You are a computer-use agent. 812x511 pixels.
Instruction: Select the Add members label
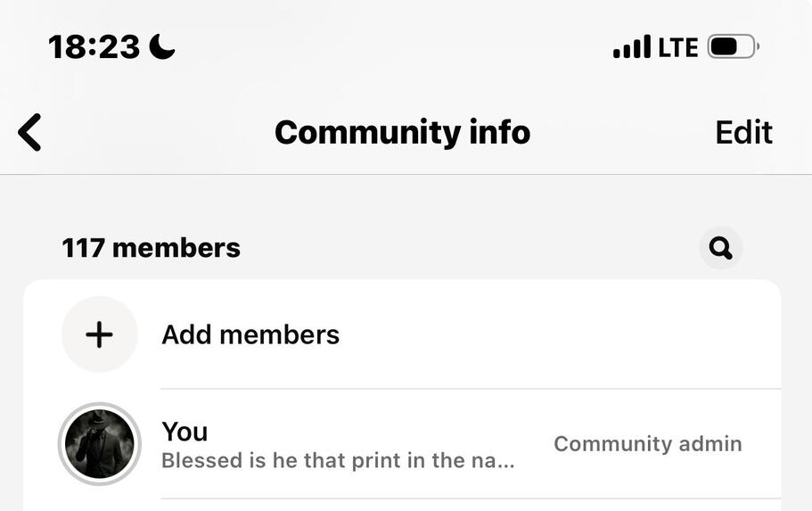250,334
